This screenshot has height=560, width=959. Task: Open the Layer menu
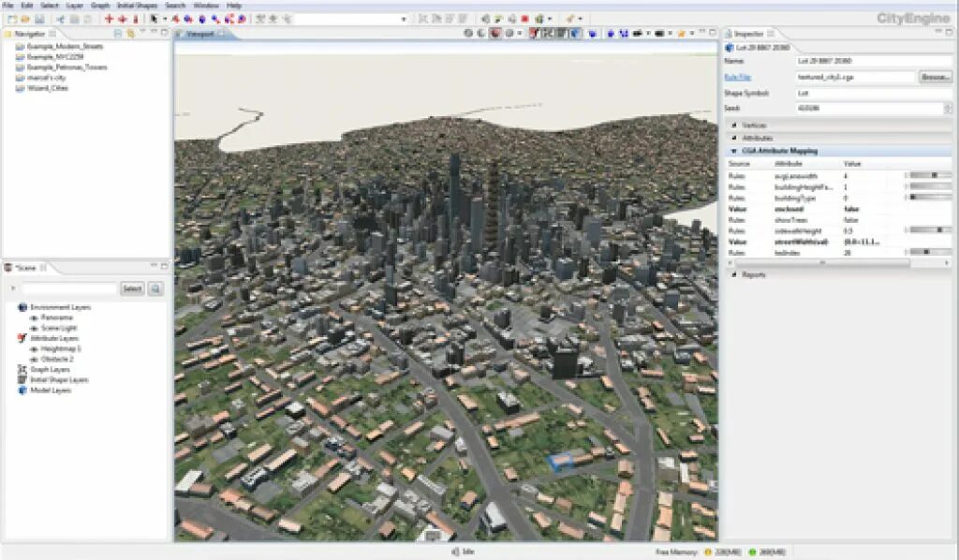pos(75,6)
